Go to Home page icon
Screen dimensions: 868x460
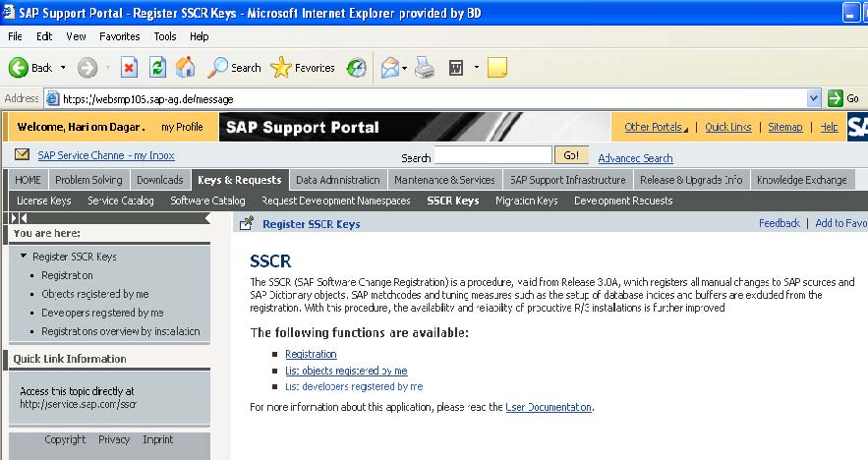pos(186,68)
